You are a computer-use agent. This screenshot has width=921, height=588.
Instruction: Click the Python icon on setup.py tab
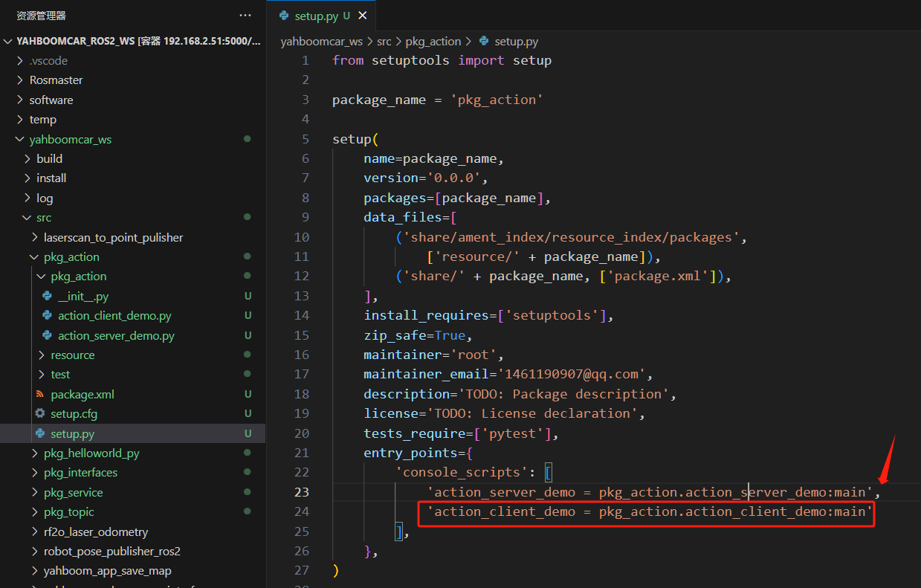click(284, 16)
